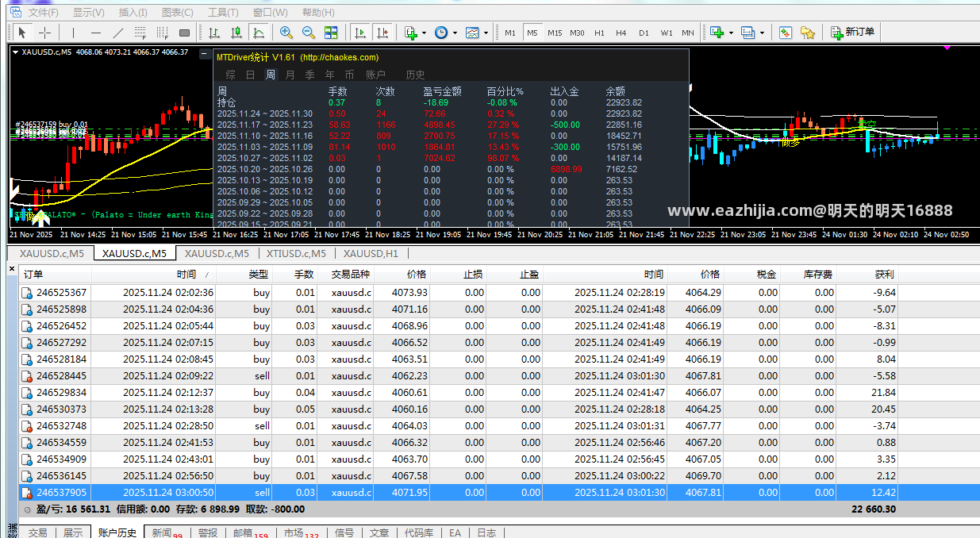
Task: Open the 显示(V) menu
Action: (x=88, y=13)
